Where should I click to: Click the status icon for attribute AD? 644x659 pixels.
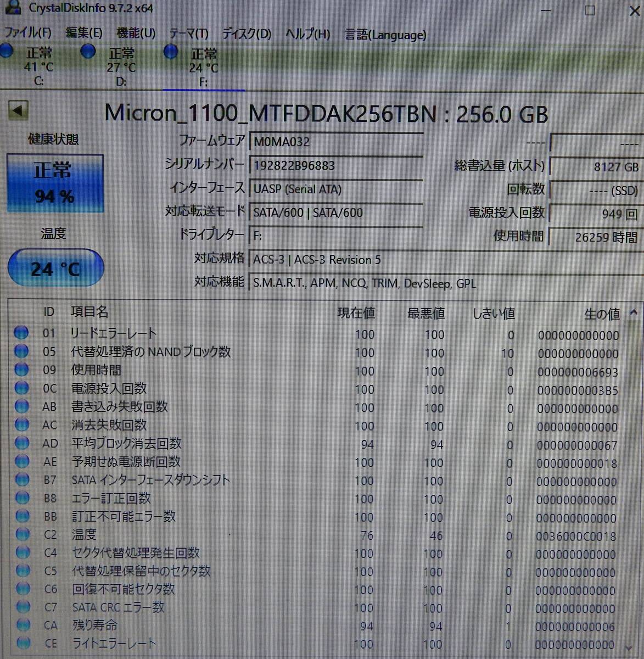point(22,442)
